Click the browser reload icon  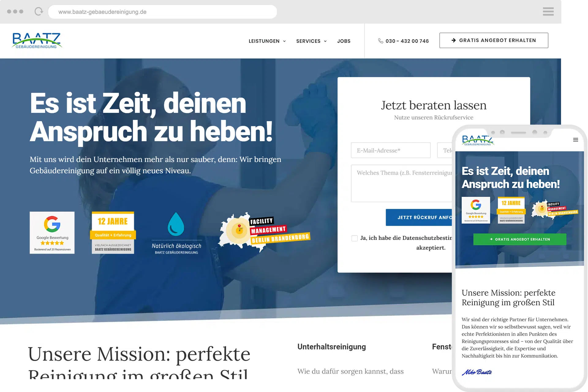(x=39, y=12)
